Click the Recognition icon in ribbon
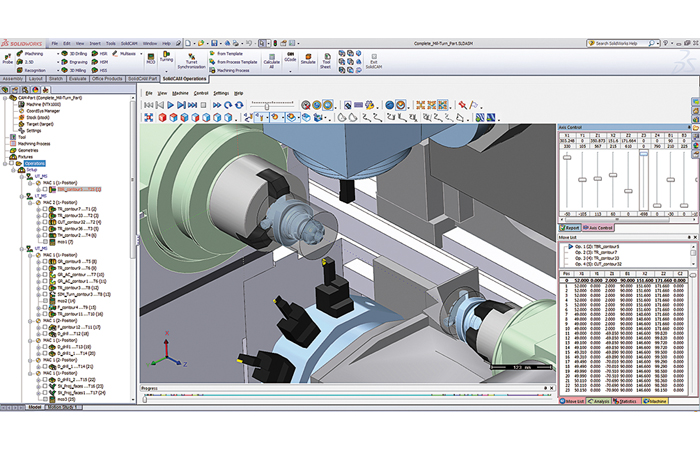Screen dimensions: 700x450 (20, 70)
